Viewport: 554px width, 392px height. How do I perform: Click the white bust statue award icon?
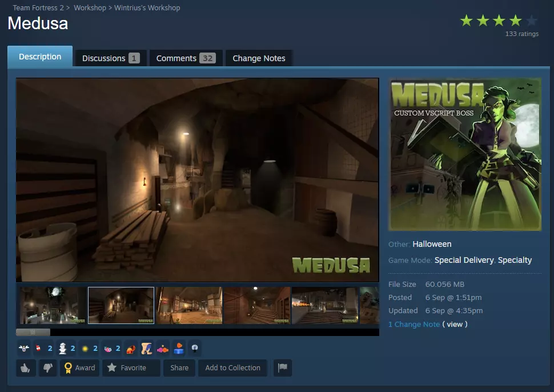[x=62, y=349]
